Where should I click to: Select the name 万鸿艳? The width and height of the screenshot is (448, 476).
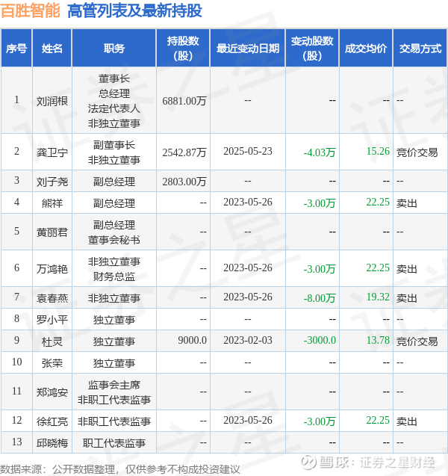click(52, 269)
